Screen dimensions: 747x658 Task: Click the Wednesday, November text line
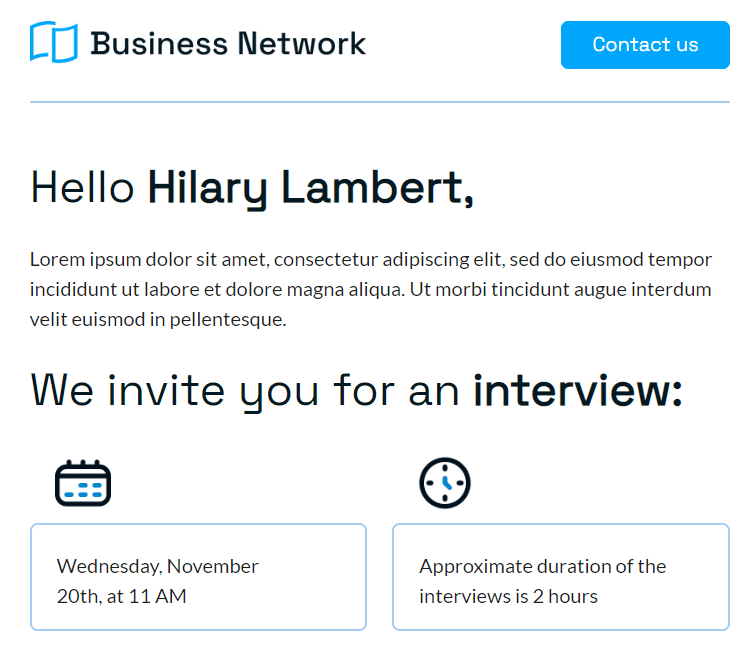click(x=157, y=567)
